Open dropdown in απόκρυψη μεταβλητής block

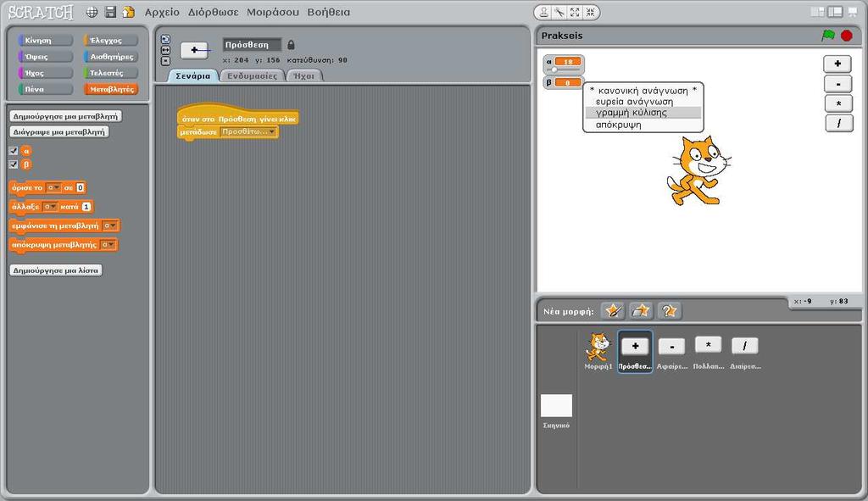coord(108,245)
